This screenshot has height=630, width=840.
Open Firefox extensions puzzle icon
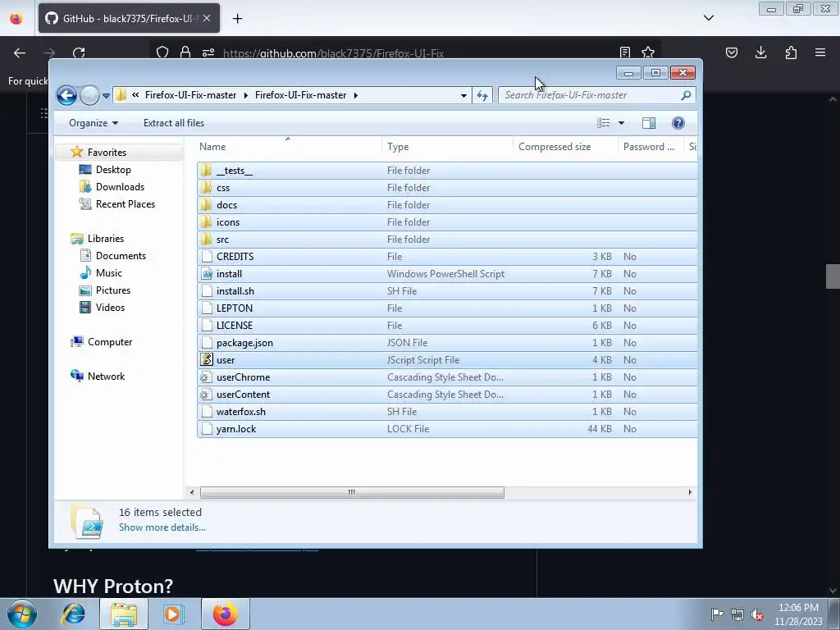791,52
